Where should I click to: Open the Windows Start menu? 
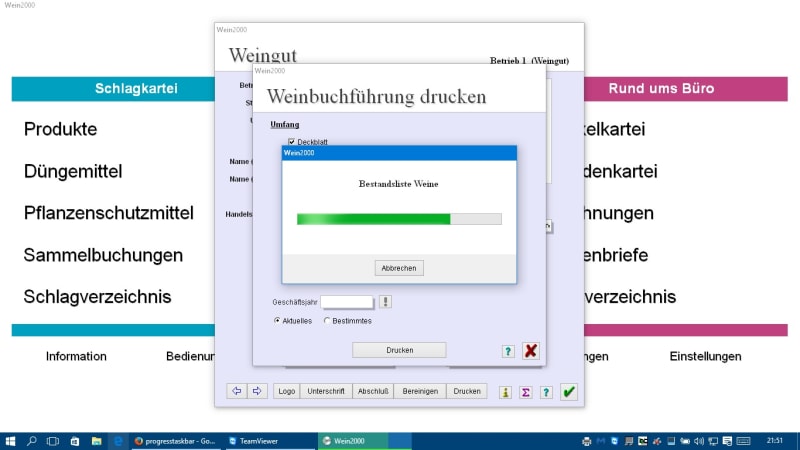10,441
